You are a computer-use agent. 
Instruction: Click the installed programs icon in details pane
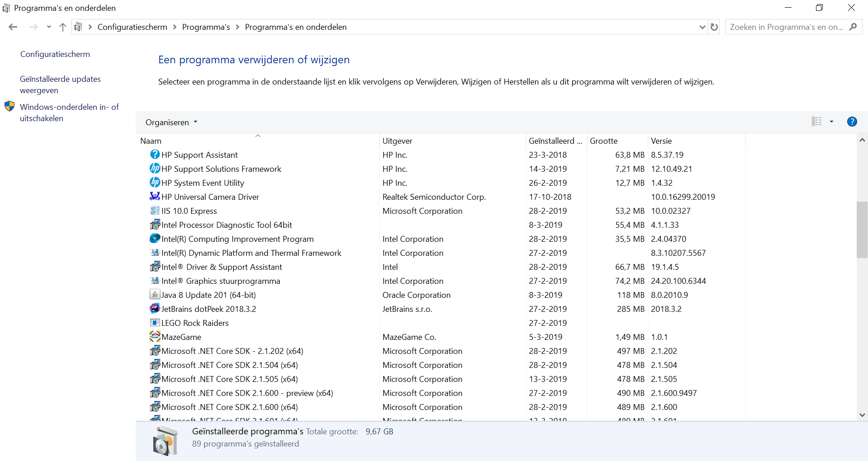tap(165, 441)
